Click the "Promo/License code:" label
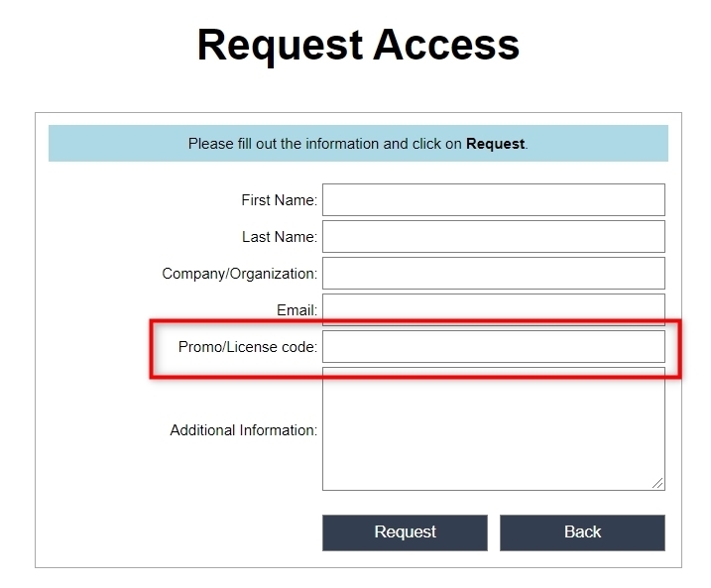The height and width of the screenshot is (588, 711). point(247,347)
